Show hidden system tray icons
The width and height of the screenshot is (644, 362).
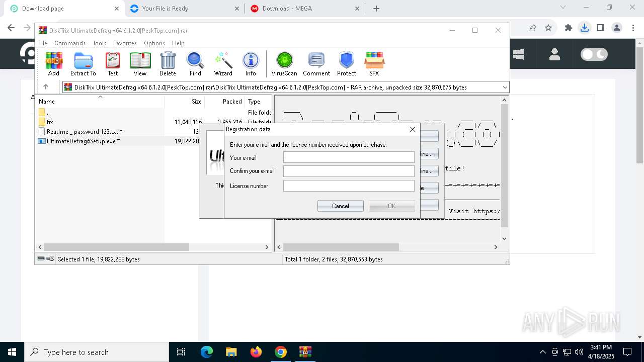pyautogui.click(x=542, y=352)
